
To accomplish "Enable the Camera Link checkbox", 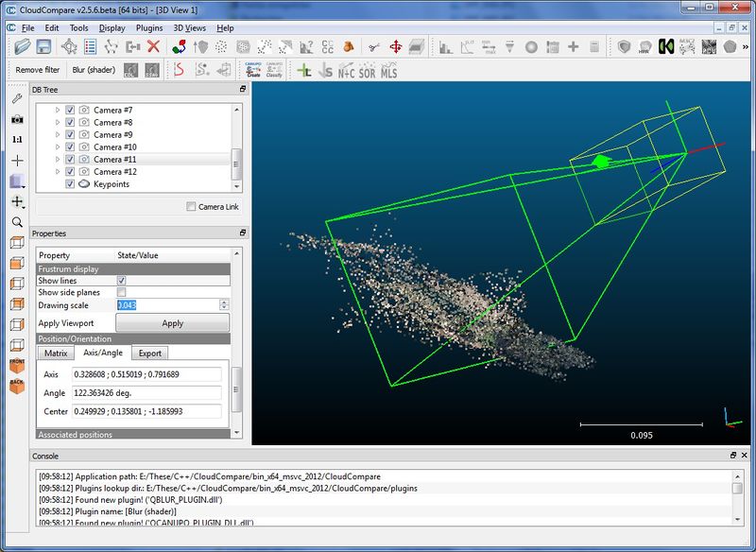I will click(191, 207).
